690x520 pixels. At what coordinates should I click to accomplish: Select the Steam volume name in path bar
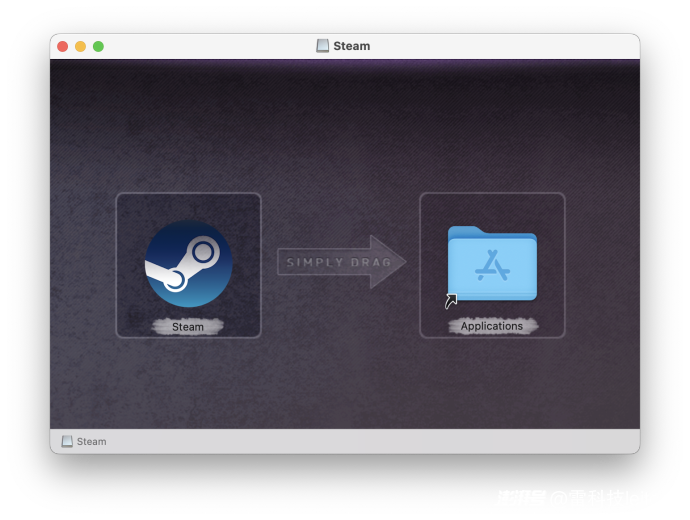91,441
